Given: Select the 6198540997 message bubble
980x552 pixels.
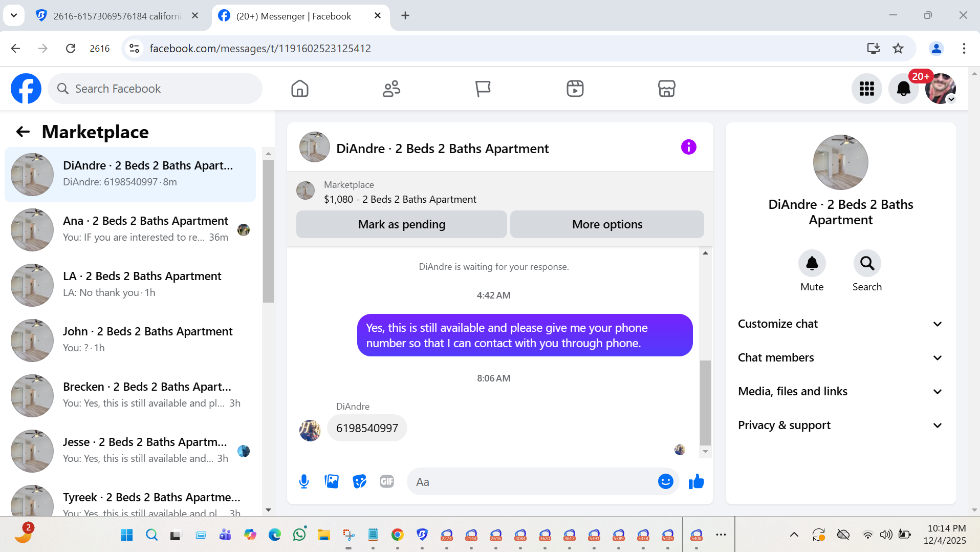Looking at the screenshot, I should coord(367,428).
